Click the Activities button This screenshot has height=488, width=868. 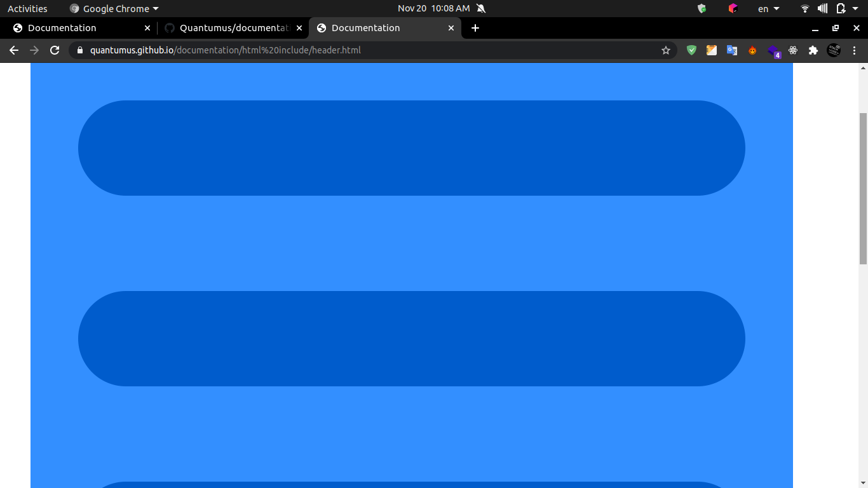[27, 8]
